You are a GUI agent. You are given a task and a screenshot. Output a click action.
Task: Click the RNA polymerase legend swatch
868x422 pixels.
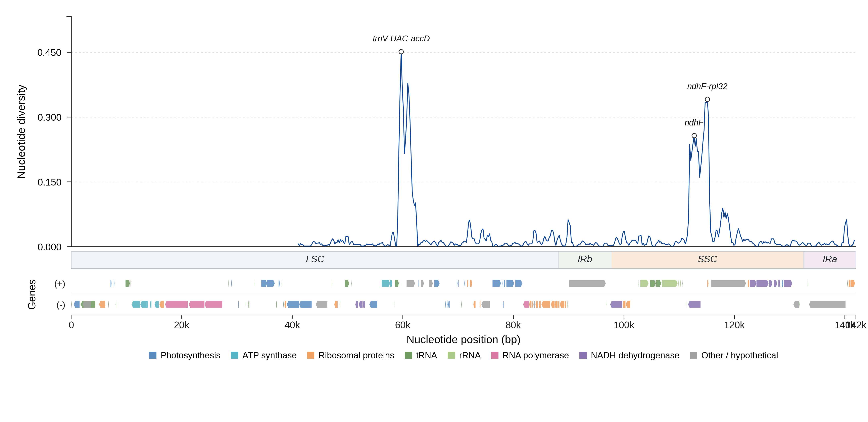pyautogui.click(x=495, y=355)
